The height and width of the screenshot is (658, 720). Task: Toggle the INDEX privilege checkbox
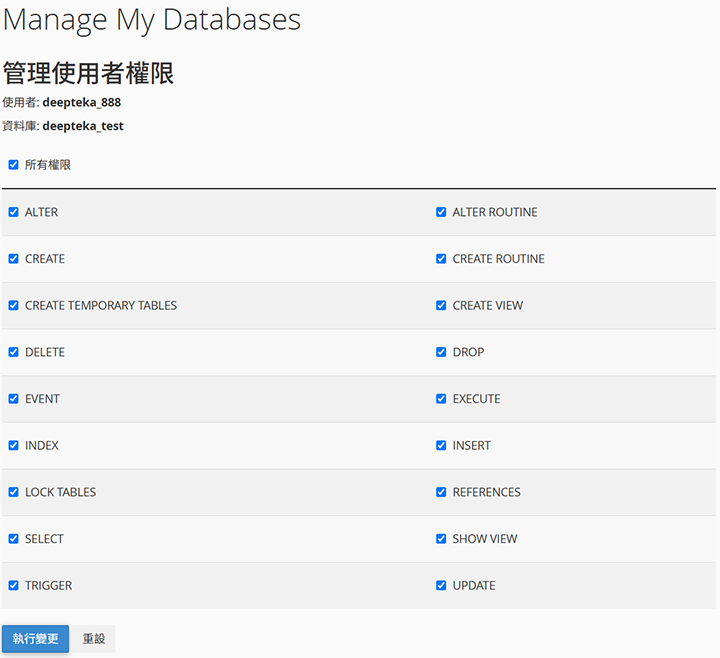pyautogui.click(x=14, y=445)
